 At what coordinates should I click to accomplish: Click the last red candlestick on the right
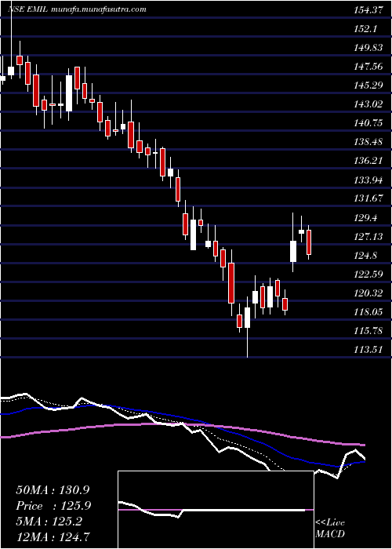(x=309, y=242)
